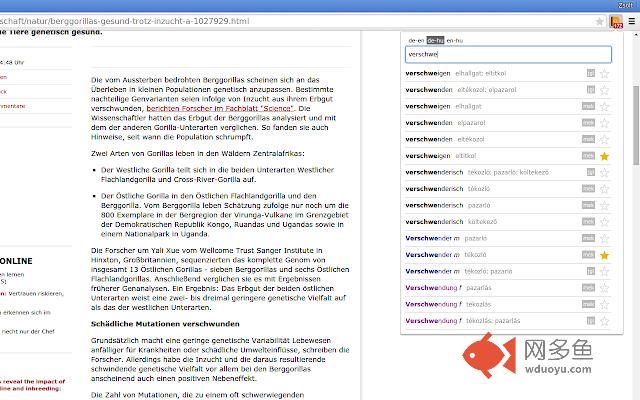Viewport: 640px width, 400px height.
Task: Unstar the 'Verschwender m tékozló' entry
Action: 604,255
